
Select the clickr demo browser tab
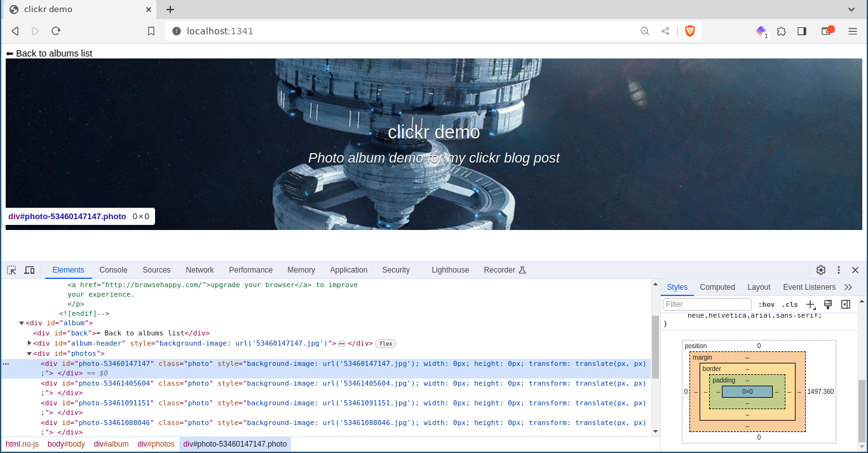pos(80,10)
